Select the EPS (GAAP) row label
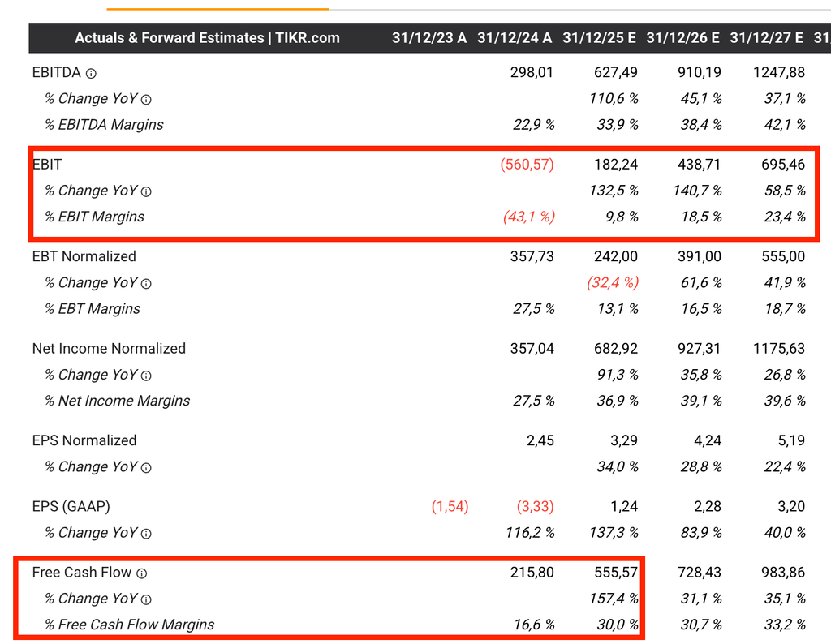 coord(71,506)
